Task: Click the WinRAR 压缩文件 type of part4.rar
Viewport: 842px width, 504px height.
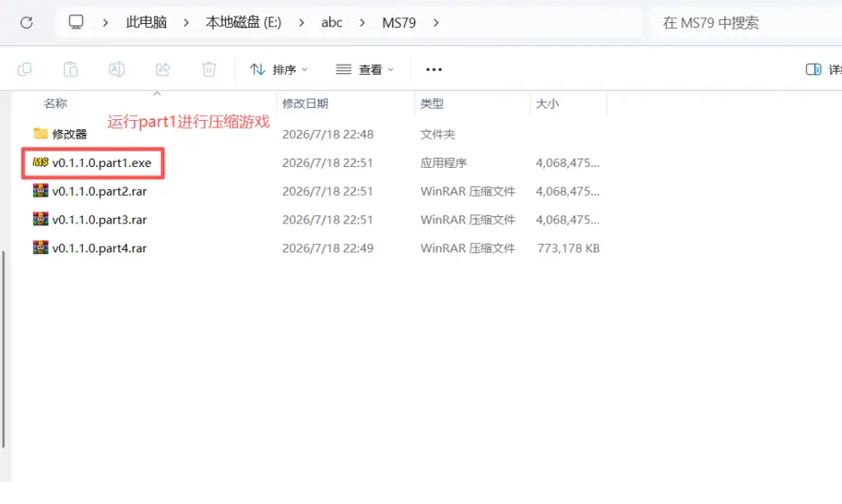Action: [x=467, y=248]
